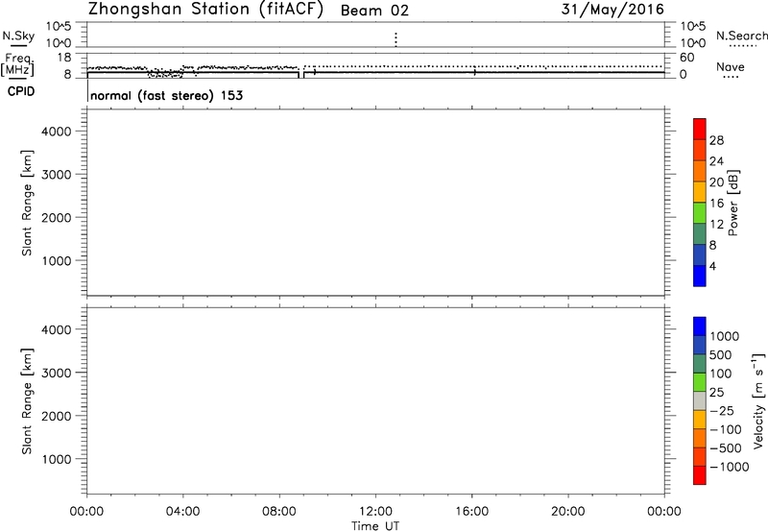Image resolution: width=768 pixels, height=532 pixels.
Task: Click the '500' value on Velocity colorbar
Action: point(720,355)
